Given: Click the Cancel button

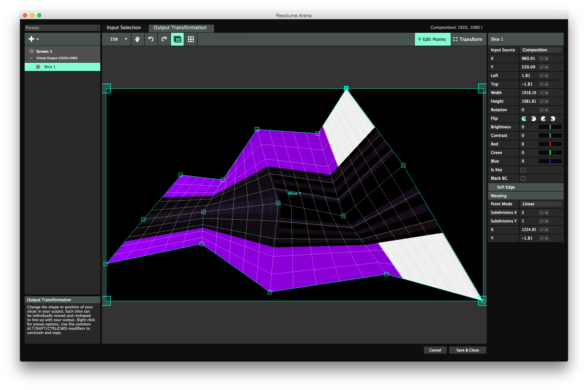Looking at the screenshot, I should 435,350.
